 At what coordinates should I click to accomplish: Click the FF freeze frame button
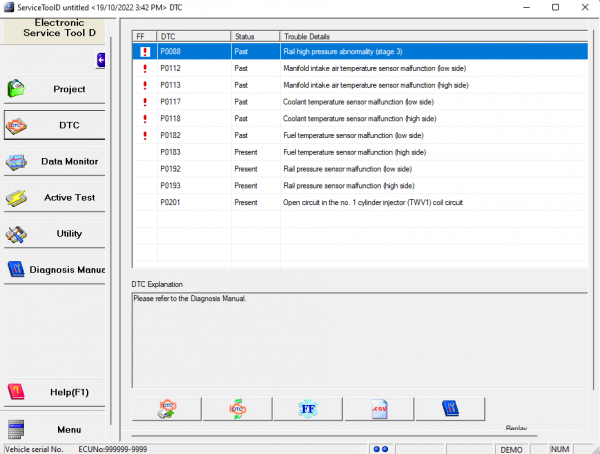[307, 408]
